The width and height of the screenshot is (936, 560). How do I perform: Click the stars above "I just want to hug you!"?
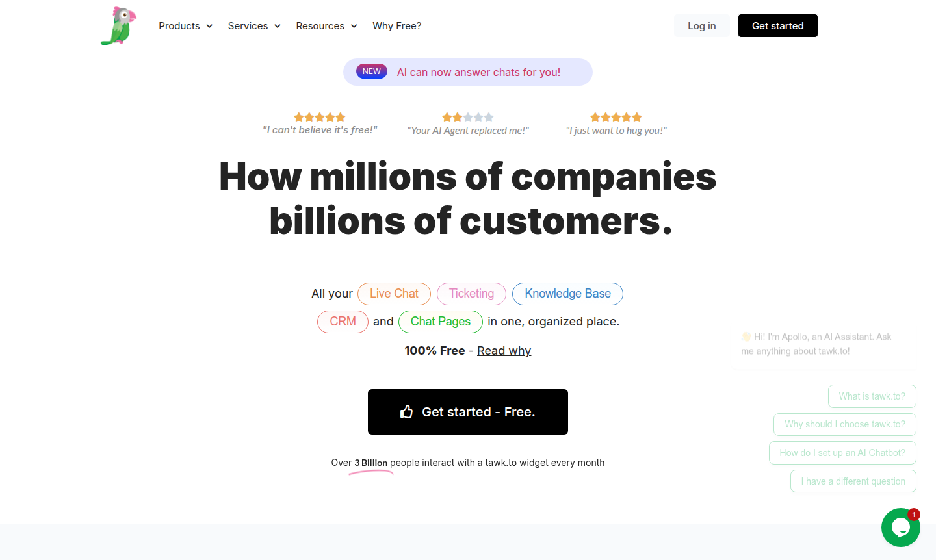(616, 118)
